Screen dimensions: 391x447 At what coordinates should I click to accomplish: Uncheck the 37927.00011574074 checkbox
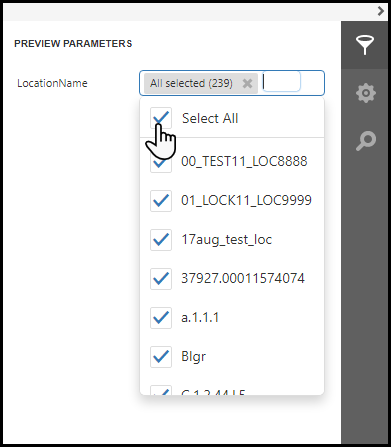[x=161, y=279]
